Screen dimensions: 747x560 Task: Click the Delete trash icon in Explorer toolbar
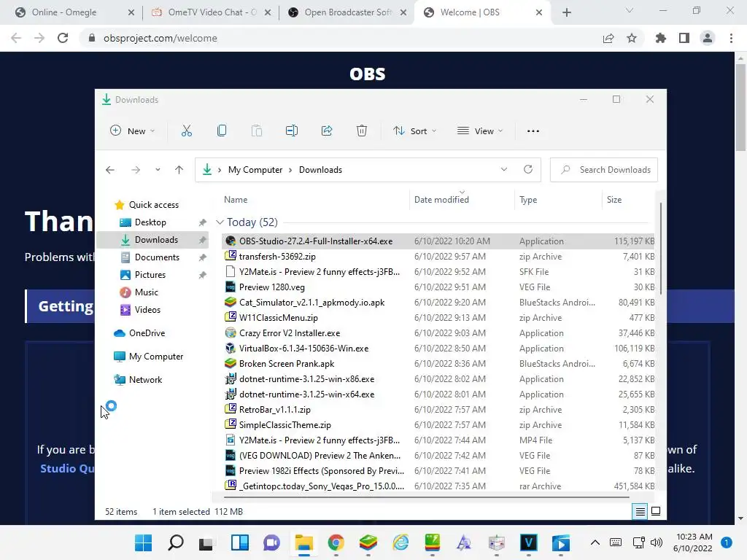point(362,131)
